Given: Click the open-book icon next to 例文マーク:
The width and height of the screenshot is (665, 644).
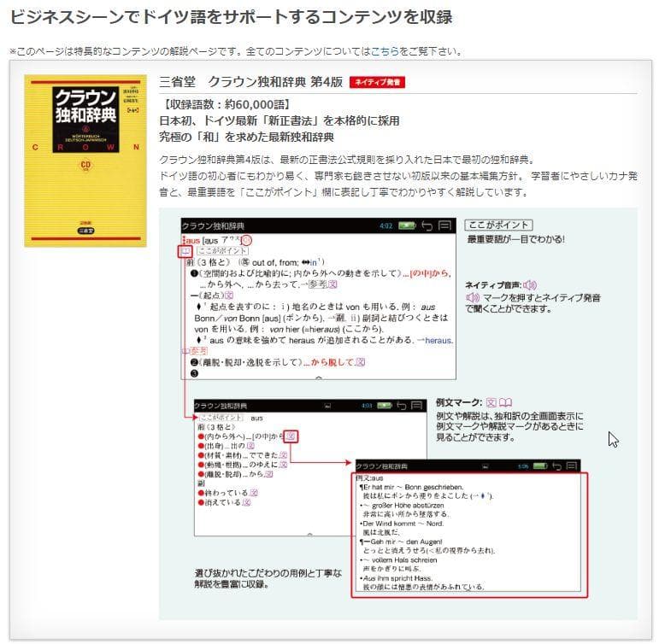Looking at the screenshot, I should (505, 402).
